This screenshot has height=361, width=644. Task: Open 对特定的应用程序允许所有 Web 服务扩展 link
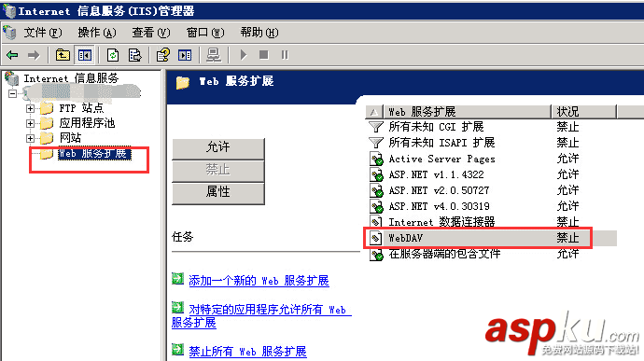(x=261, y=316)
